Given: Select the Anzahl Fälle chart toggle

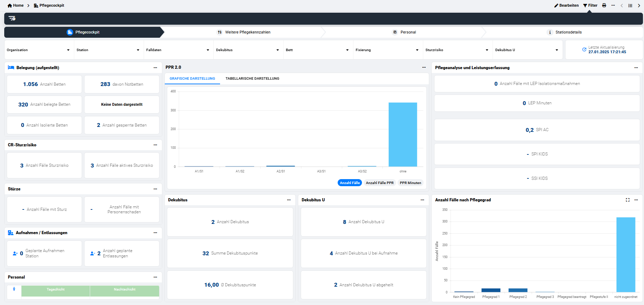Looking at the screenshot, I should pos(350,183).
